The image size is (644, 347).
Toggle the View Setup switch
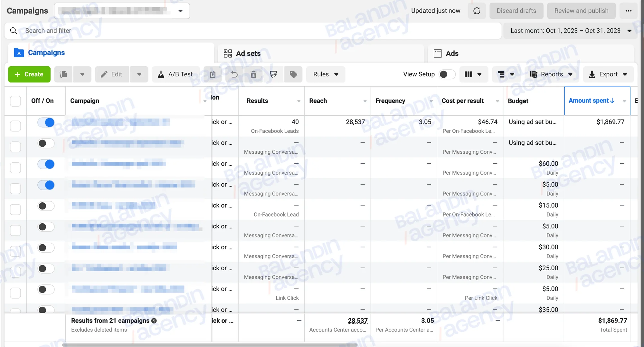coord(447,74)
